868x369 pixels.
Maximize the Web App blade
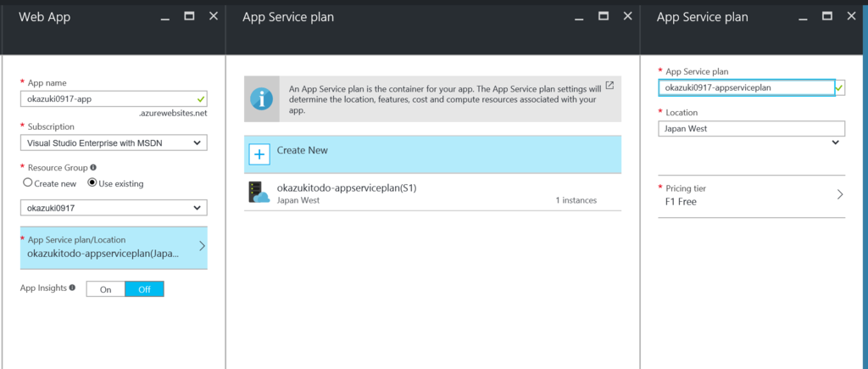pyautogui.click(x=189, y=16)
